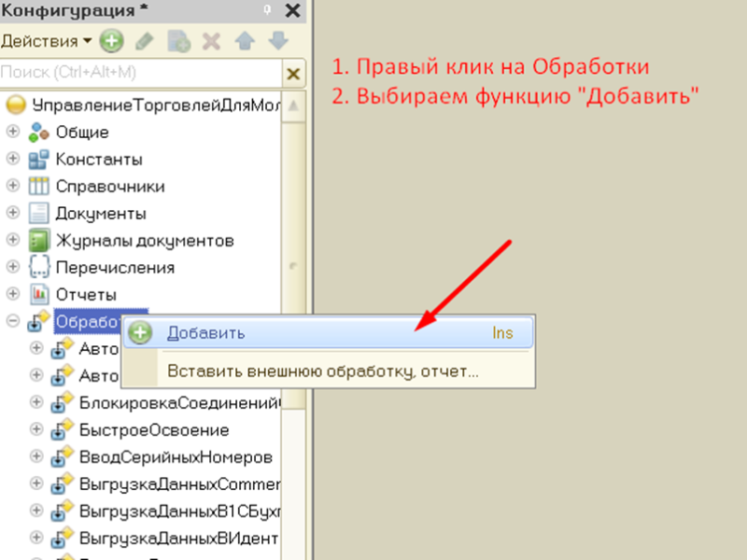Image resolution: width=747 pixels, height=560 pixels.
Task: Click the Документы page icon
Action: pyautogui.click(x=38, y=214)
